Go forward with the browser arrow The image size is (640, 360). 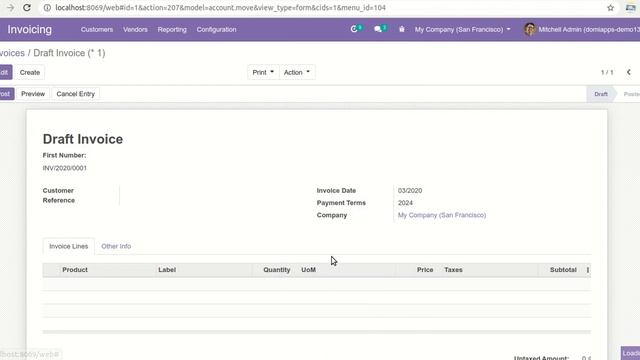pos(10,8)
